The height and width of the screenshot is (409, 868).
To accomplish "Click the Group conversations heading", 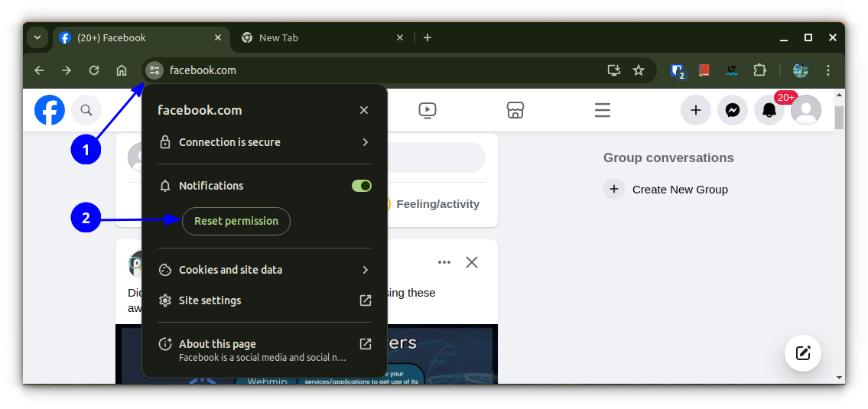I will click(x=668, y=157).
